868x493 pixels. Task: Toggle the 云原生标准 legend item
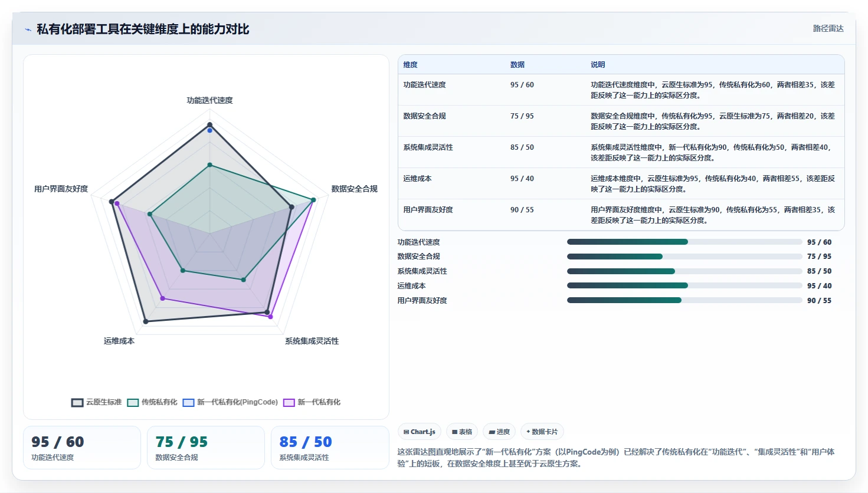pyautogui.click(x=97, y=402)
